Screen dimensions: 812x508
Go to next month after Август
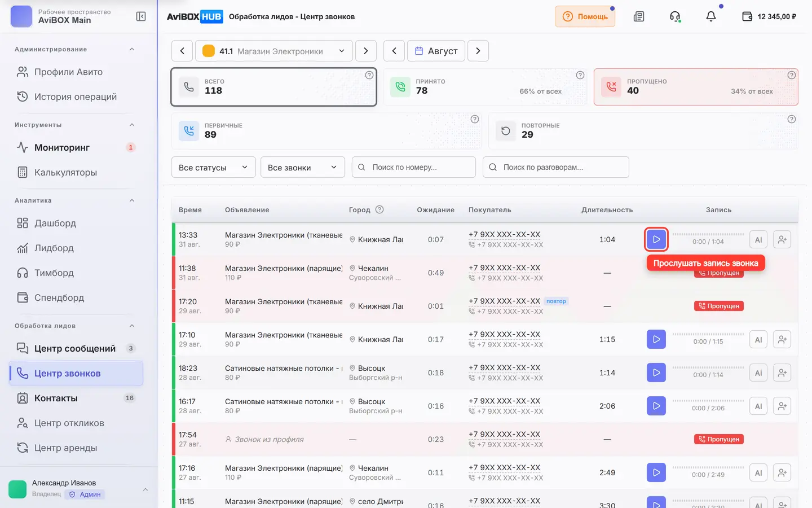coord(478,51)
